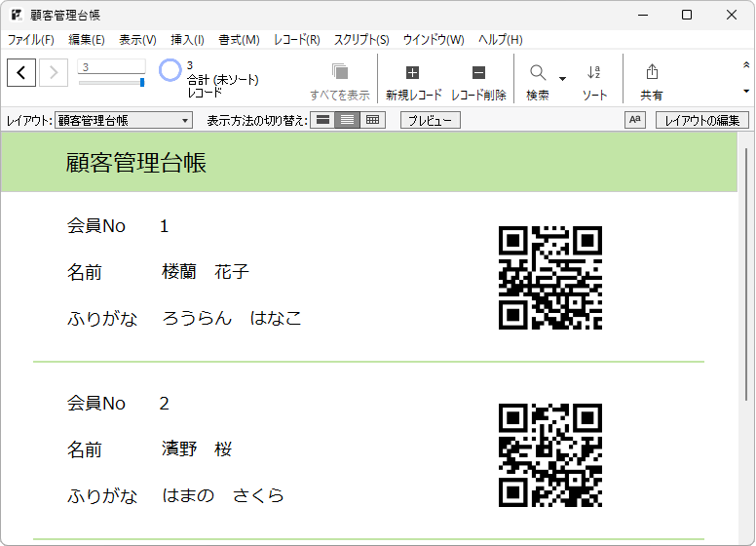Open the ファイル(F) menu
This screenshot has width=756, height=546.
coord(31,40)
